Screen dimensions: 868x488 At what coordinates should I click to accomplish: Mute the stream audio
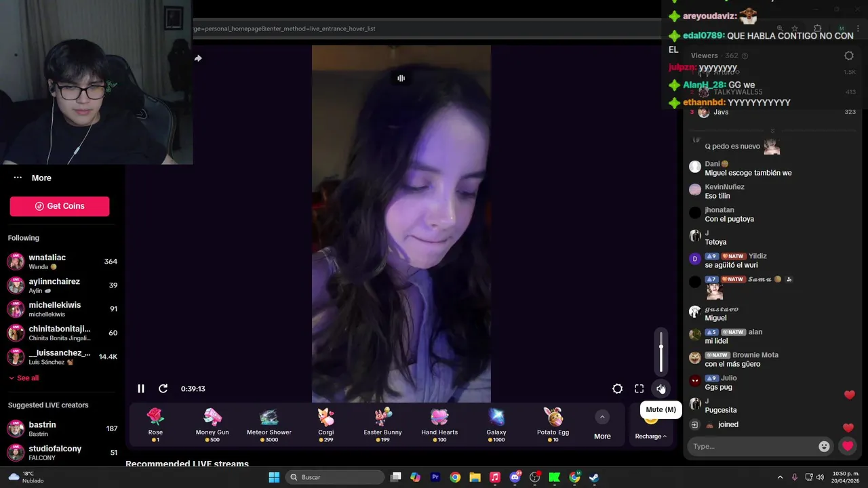click(660, 388)
